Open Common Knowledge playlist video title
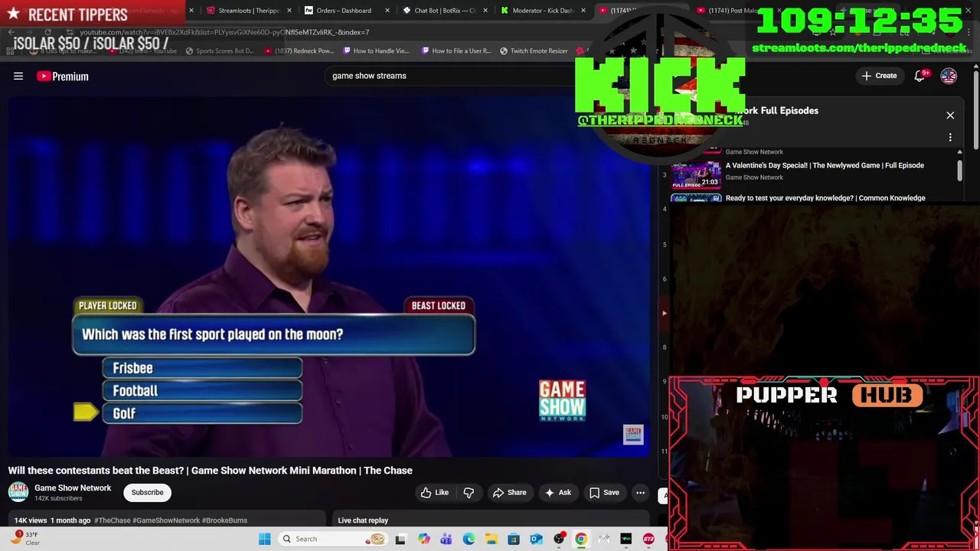The height and width of the screenshot is (551, 980). click(825, 198)
